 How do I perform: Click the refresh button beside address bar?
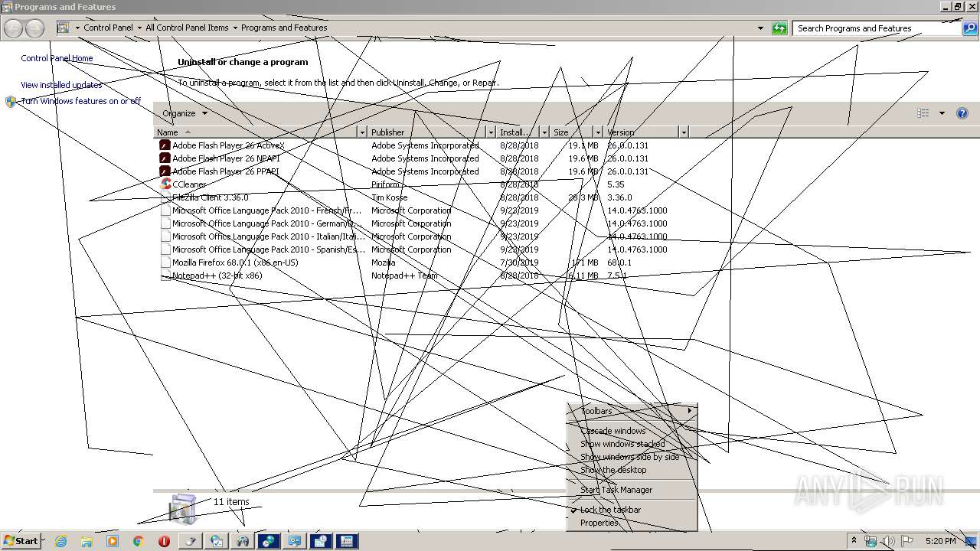(x=779, y=28)
